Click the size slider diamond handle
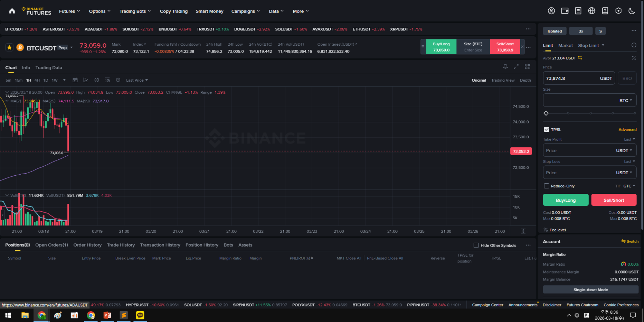Screen dimensions: 644x322 click(546, 113)
